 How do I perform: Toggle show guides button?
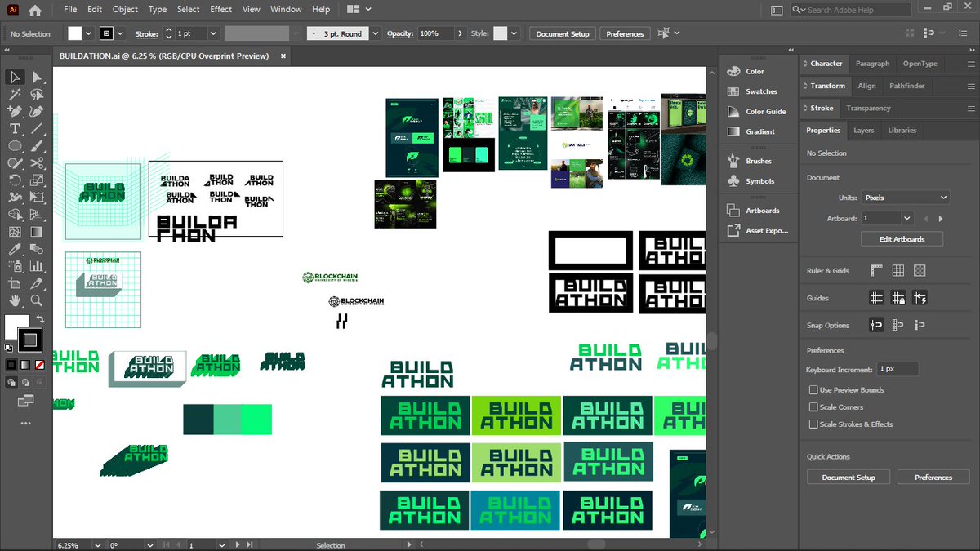pos(876,299)
